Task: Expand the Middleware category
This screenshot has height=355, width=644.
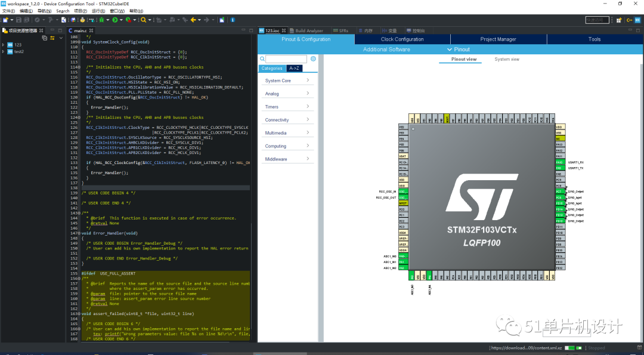Action: [x=287, y=159]
